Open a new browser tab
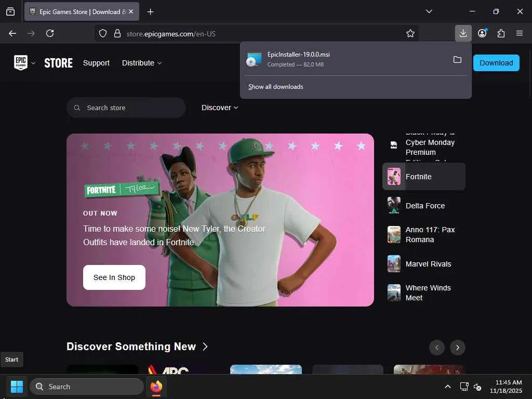532x399 pixels. coord(150,12)
